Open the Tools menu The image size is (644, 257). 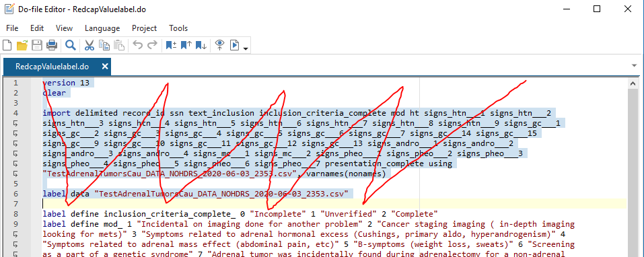click(178, 28)
